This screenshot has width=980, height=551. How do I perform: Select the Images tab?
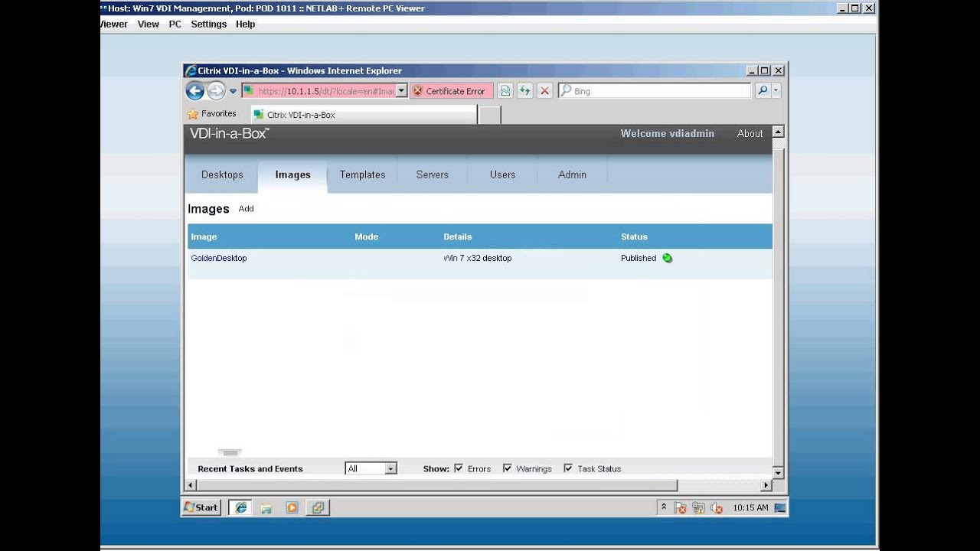click(x=293, y=174)
